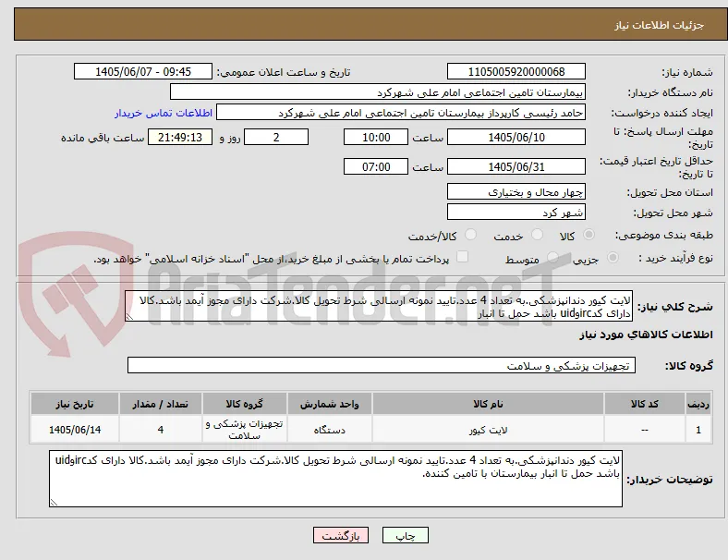Click the delivery city field شهر کرد
728x560 pixels.
coord(516,213)
